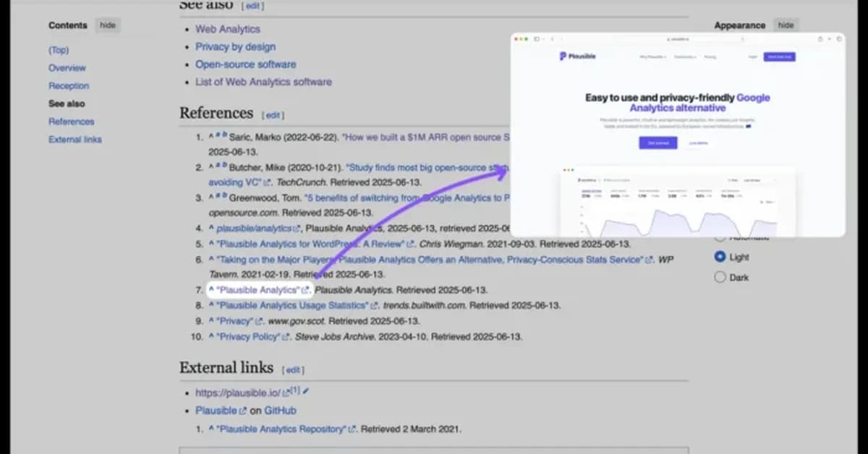Screen dimensions: 868x454
Task: Click the pencil edit icon beside plausible.io link
Action: (x=305, y=391)
